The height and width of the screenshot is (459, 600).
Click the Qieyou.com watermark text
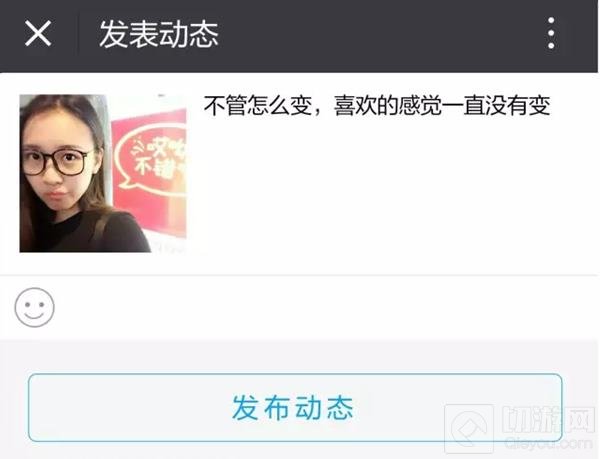point(548,443)
